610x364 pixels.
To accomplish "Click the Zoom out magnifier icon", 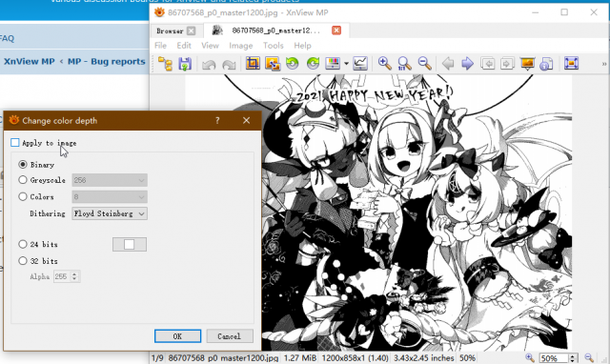I will coord(424,63).
